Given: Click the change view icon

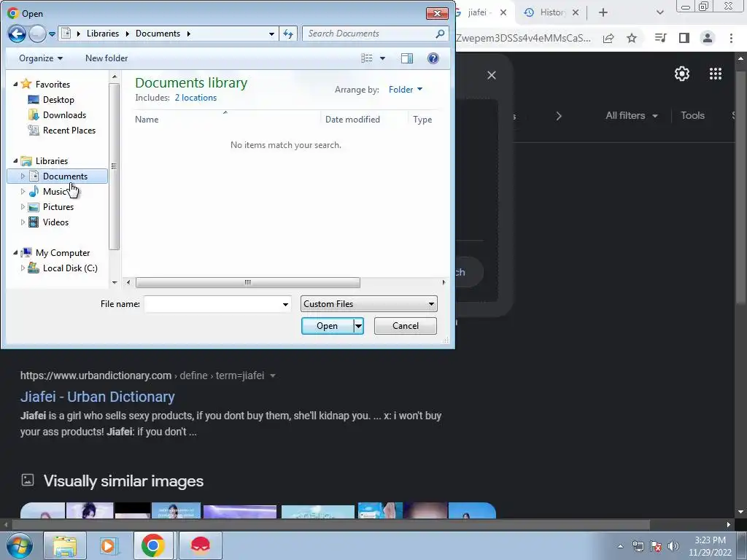Looking at the screenshot, I should [367, 58].
